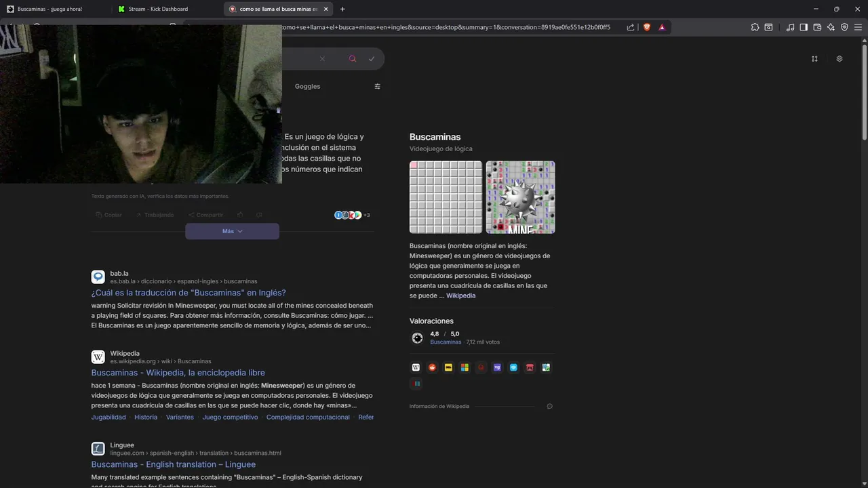Open the Historia sublink
Viewport: 868px width, 488px height.
point(146,418)
